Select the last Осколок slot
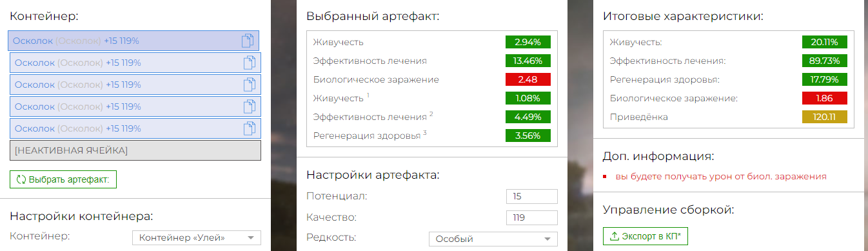This screenshot has width=868, height=251. 135,128
